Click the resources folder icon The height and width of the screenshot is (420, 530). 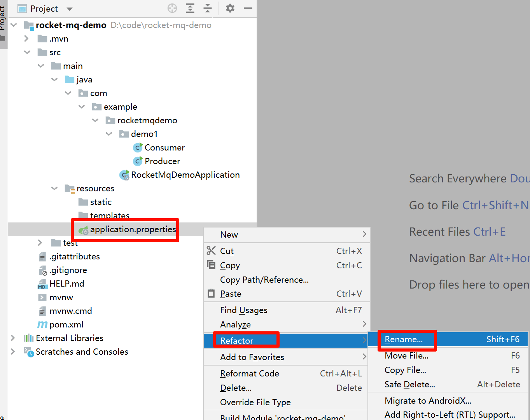click(x=70, y=189)
